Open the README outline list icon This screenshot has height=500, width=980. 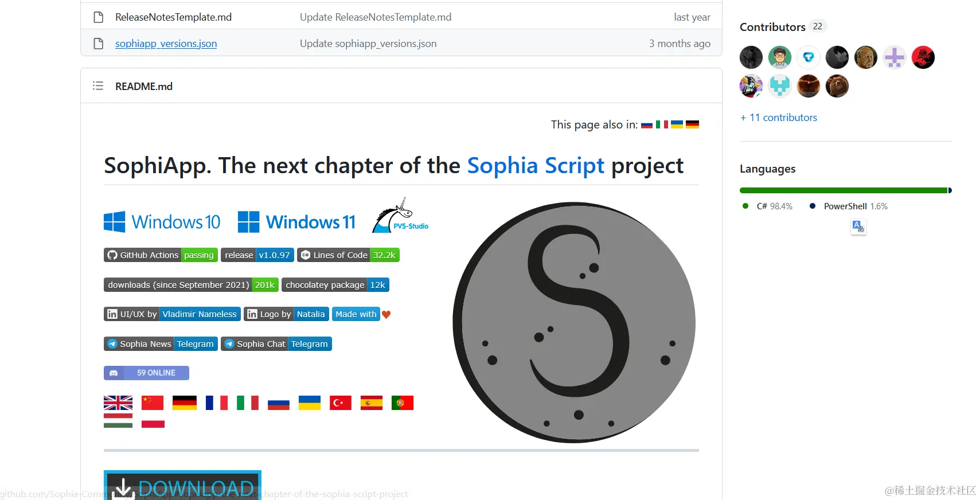tap(98, 86)
